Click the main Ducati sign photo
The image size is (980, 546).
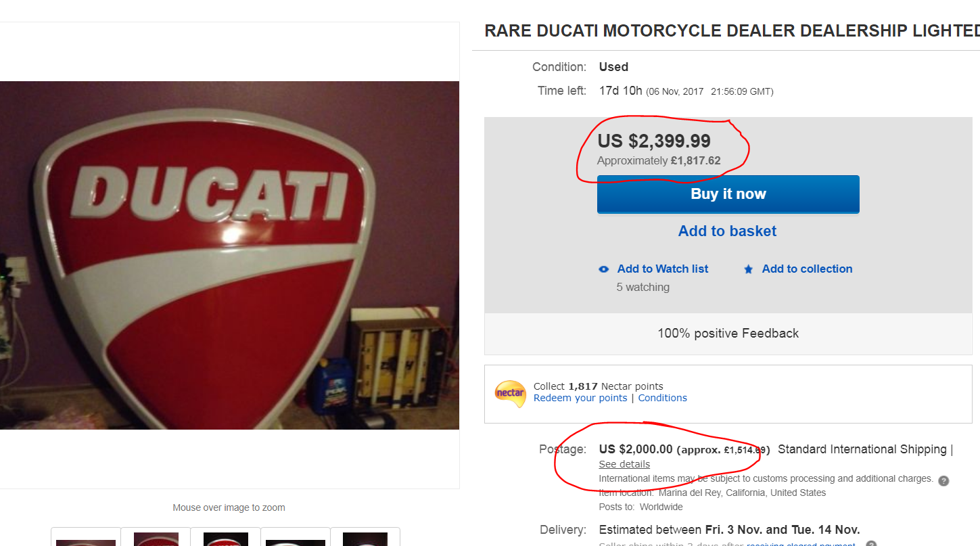pos(229,255)
